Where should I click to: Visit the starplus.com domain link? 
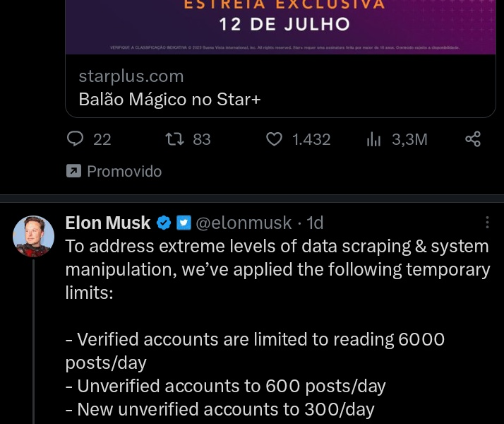(x=131, y=76)
